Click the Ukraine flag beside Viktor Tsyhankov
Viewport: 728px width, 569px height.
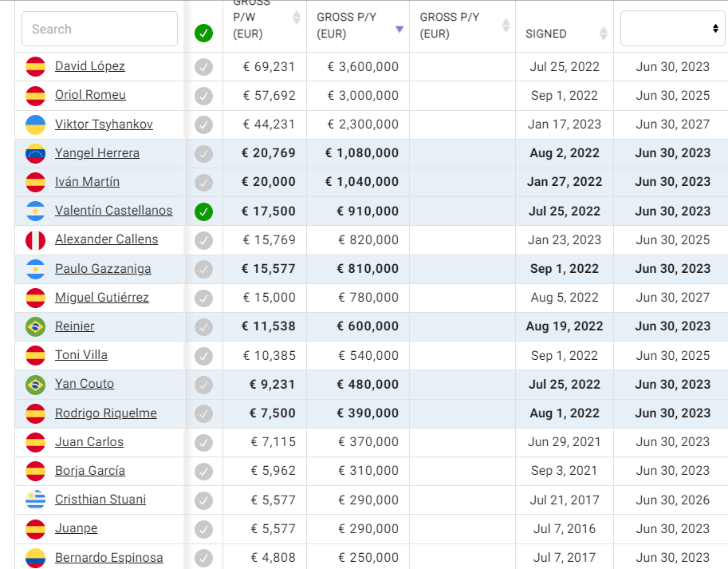tap(35, 124)
